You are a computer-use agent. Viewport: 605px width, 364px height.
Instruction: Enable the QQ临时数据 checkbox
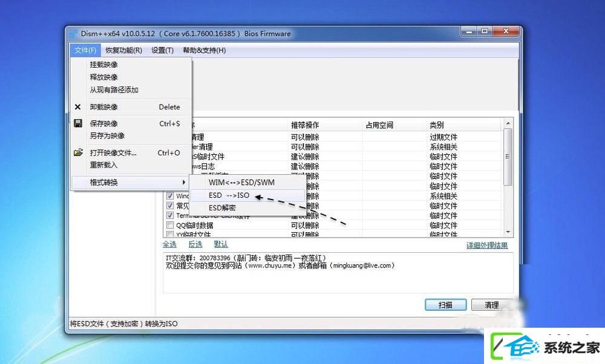pyautogui.click(x=170, y=225)
